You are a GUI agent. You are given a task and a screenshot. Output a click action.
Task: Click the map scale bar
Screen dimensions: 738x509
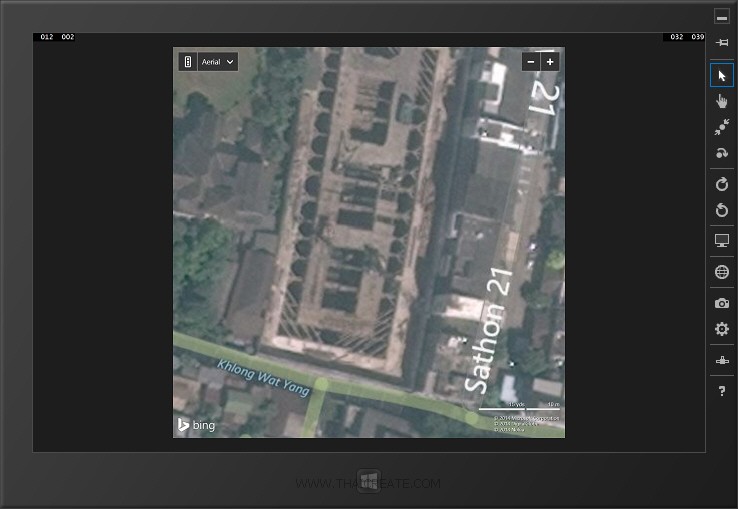pos(519,406)
